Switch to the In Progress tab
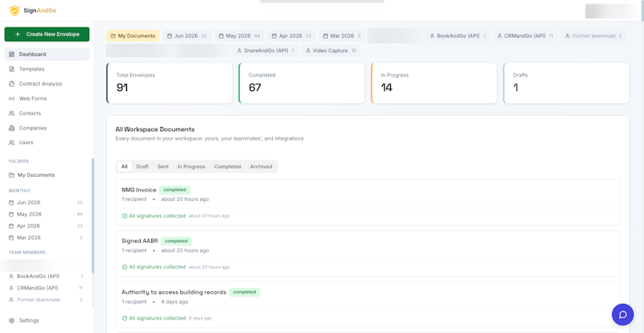This screenshot has height=333, width=644. 191,166
